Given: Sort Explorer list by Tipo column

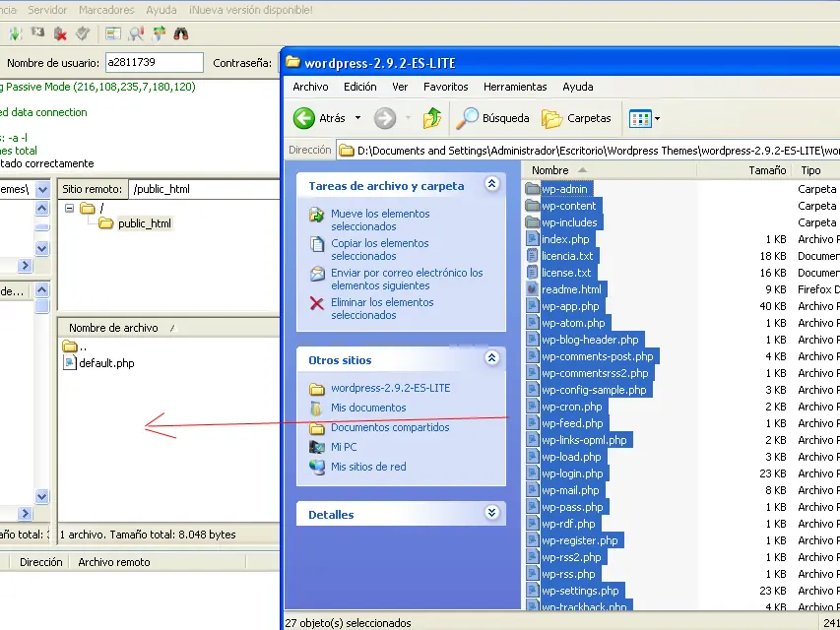Looking at the screenshot, I should click(x=810, y=170).
